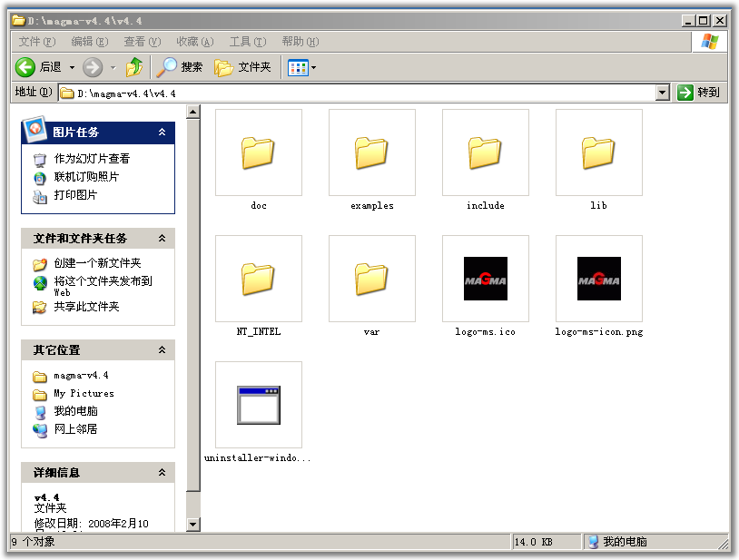Click Publish this folder to Web link
This screenshot has height=560, width=739.
[103, 287]
